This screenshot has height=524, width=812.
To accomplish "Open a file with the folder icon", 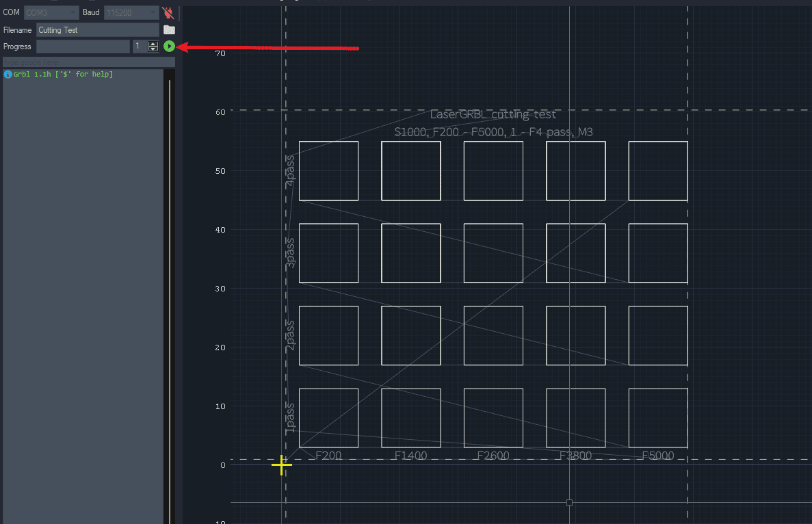I will pyautogui.click(x=169, y=29).
